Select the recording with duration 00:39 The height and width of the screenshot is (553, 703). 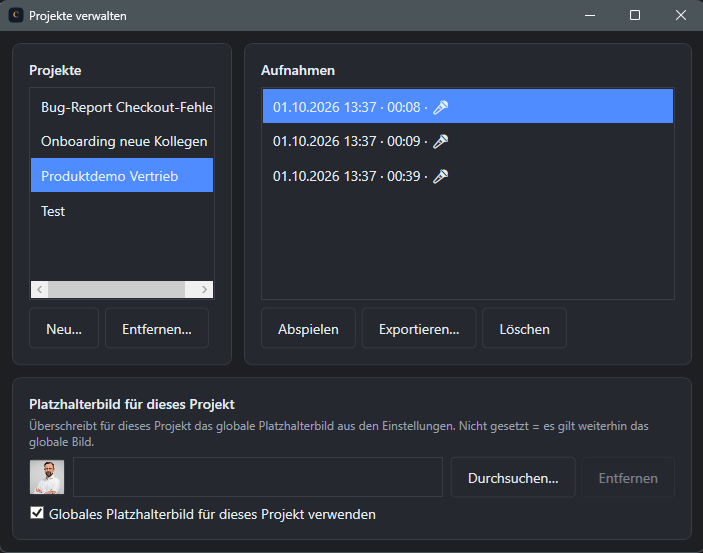pyautogui.click(x=468, y=176)
